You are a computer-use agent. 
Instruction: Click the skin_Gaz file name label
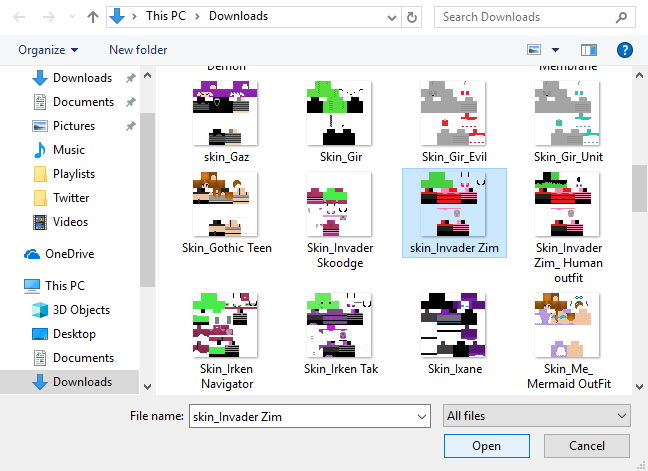click(226, 157)
